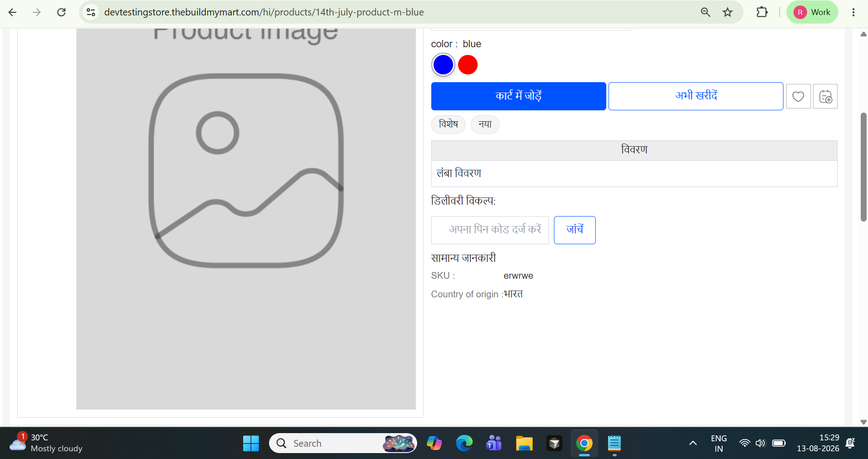Open Chrome's three-dot menu
This screenshot has height=459, width=868.
(853, 12)
